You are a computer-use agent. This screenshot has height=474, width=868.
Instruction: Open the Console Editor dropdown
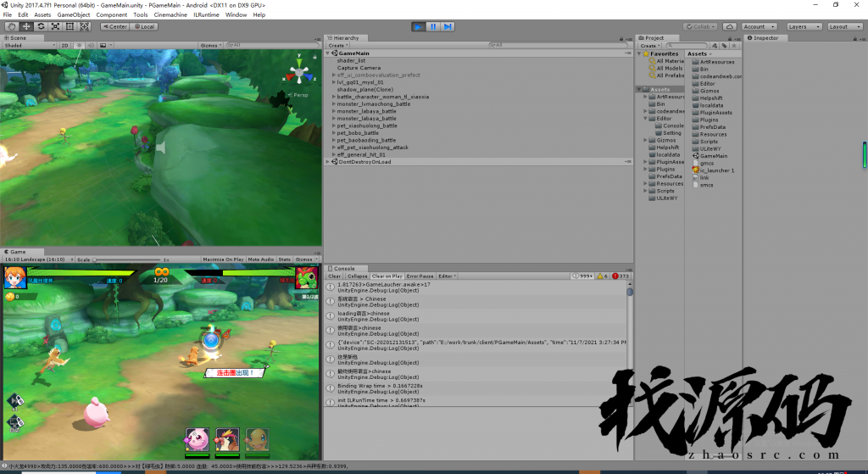(447, 276)
